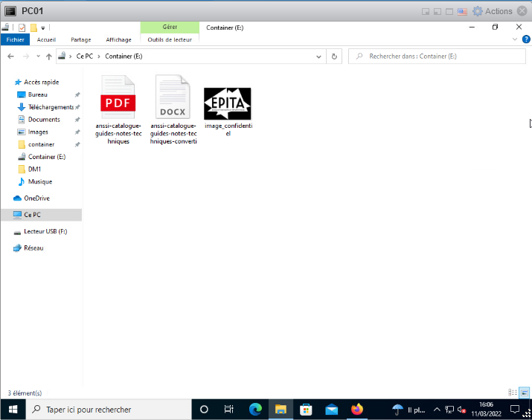Screen dimensions: 532x420
Task: Switch to the Affichage ribbon tab
Action: point(118,39)
